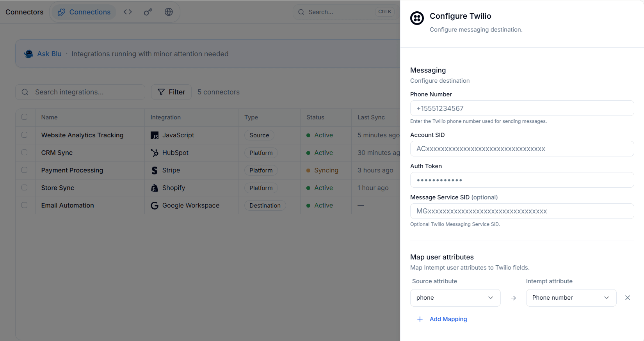The width and height of the screenshot is (644, 341).
Task: Click the magnifier in Search integrations
Action: pyautogui.click(x=25, y=92)
